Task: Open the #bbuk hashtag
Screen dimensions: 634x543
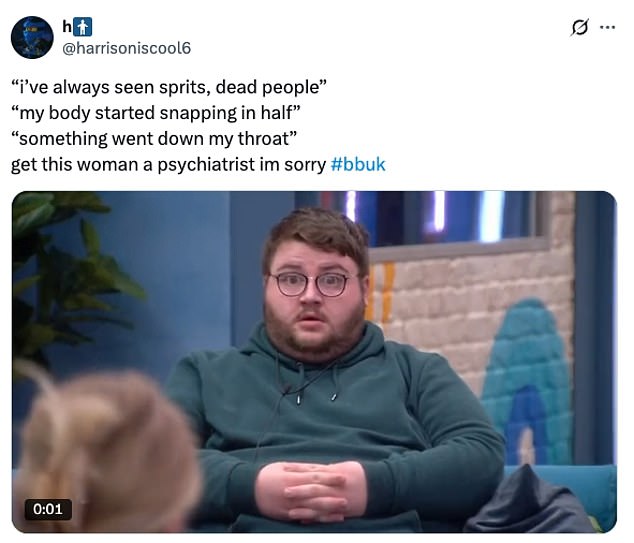Action: (x=358, y=165)
